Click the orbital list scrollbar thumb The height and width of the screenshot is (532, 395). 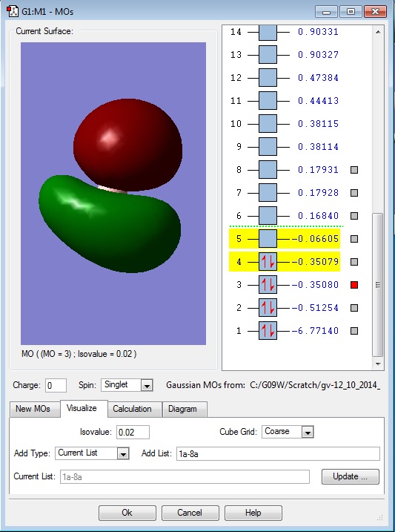click(x=378, y=285)
